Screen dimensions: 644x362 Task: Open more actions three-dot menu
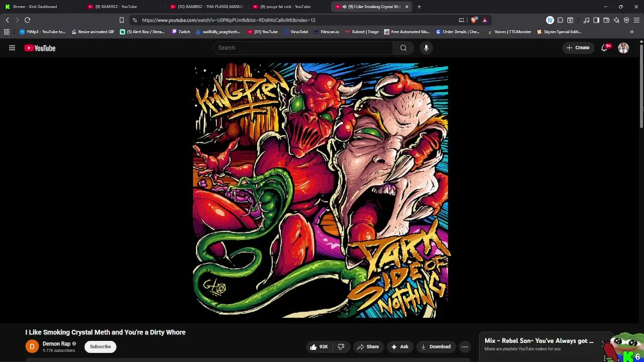point(465,346)
